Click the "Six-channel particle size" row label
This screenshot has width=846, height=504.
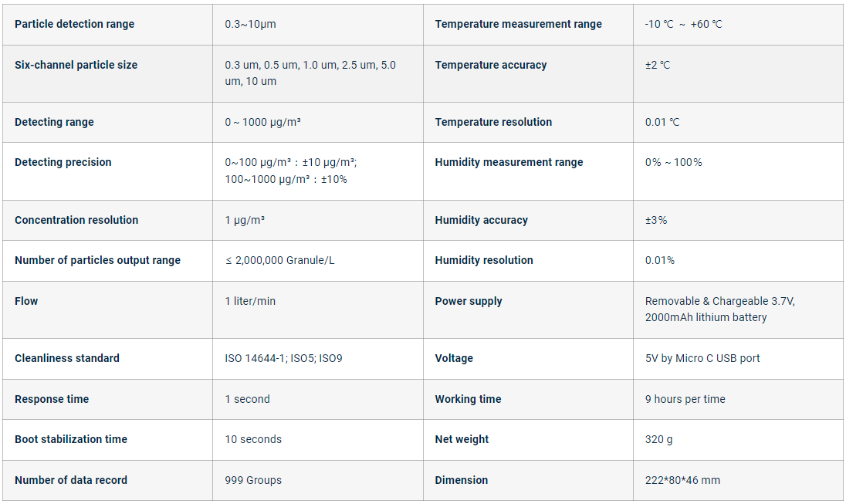point(76,65)
